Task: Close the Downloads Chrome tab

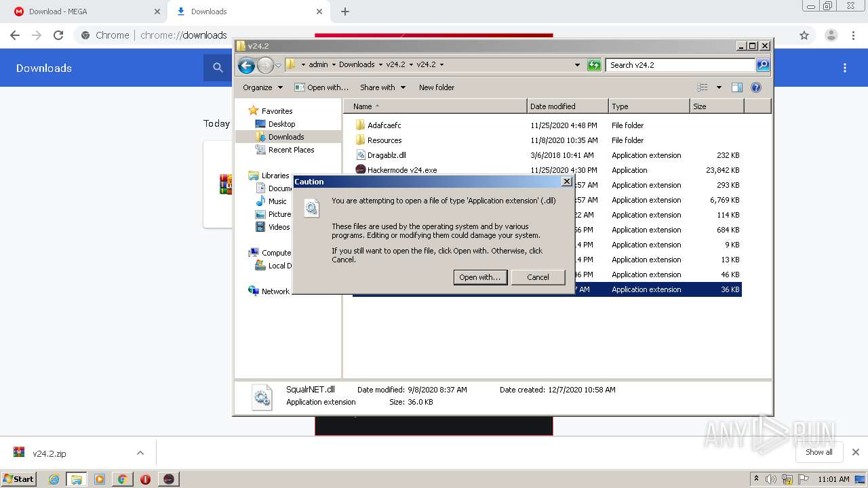Action: point(319,12)
